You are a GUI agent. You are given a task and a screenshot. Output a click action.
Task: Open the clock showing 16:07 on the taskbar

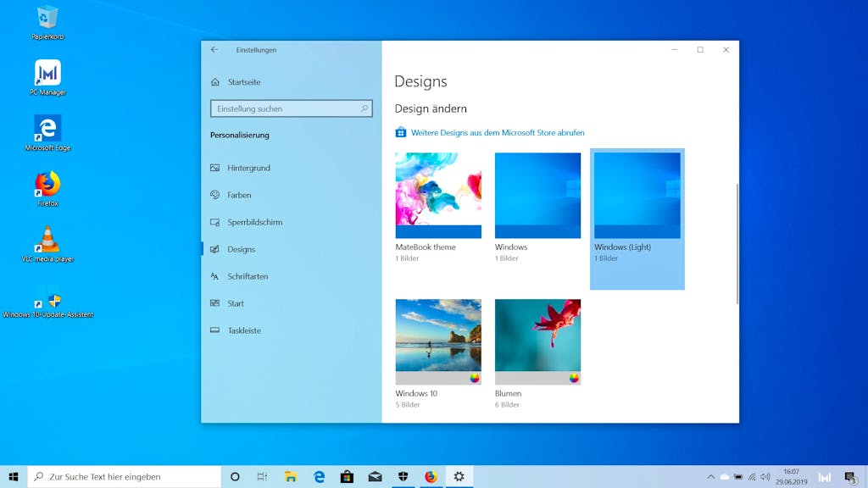point(792,476)
